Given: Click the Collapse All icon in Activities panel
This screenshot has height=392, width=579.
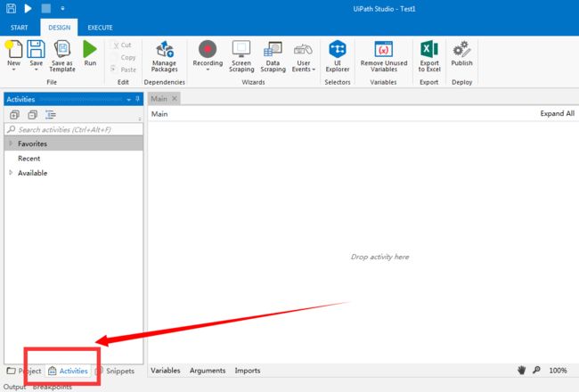Looking at the screenshot, I should point(32,115).
